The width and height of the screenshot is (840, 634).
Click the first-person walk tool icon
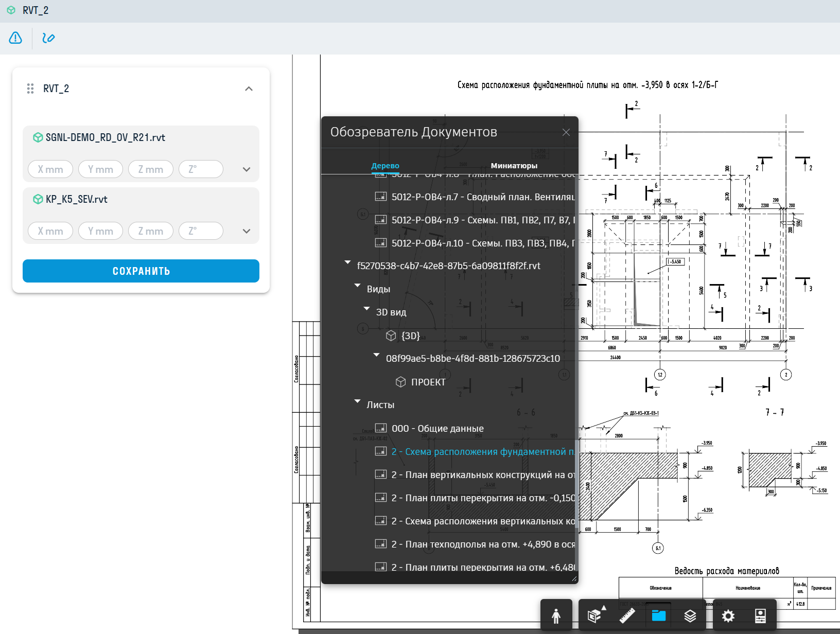pos(556,615)
